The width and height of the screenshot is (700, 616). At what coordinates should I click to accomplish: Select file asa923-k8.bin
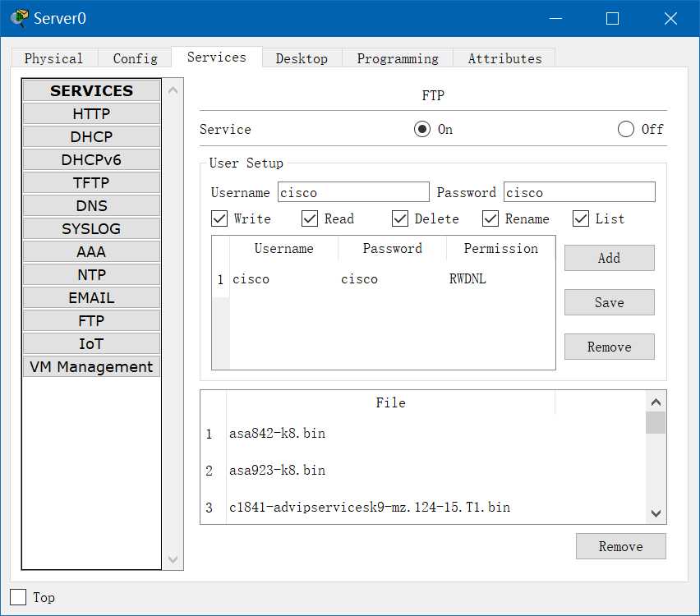[390, 471]
